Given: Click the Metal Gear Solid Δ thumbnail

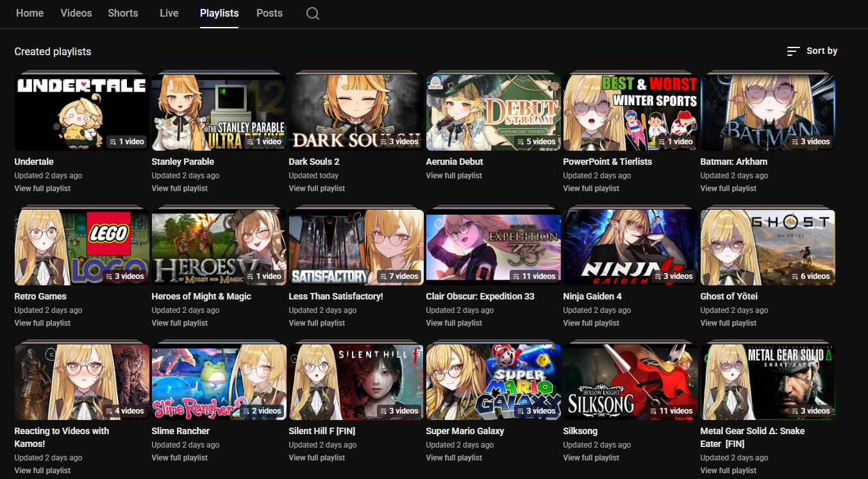Looking at the screenshot, I should pos(767,382).
